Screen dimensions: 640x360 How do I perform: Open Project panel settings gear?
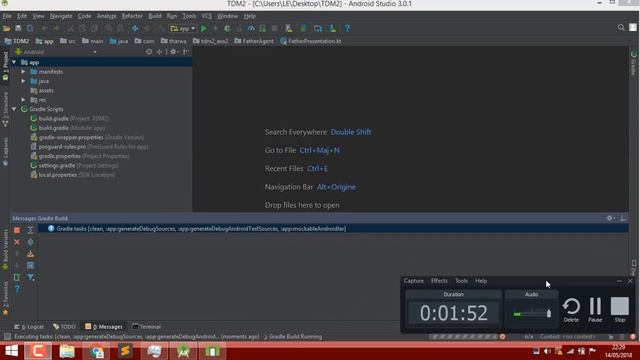[173, 52]
